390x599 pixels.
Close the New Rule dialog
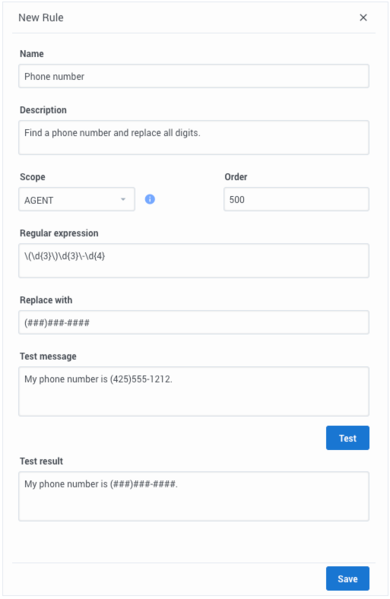(363, 18)
